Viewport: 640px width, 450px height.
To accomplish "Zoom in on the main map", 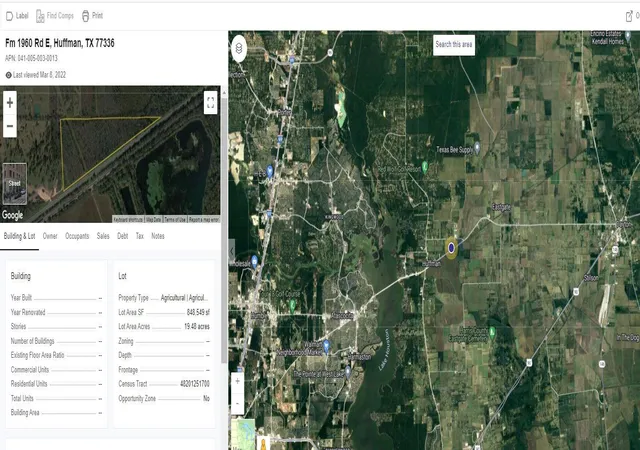I will pos(238,381).
